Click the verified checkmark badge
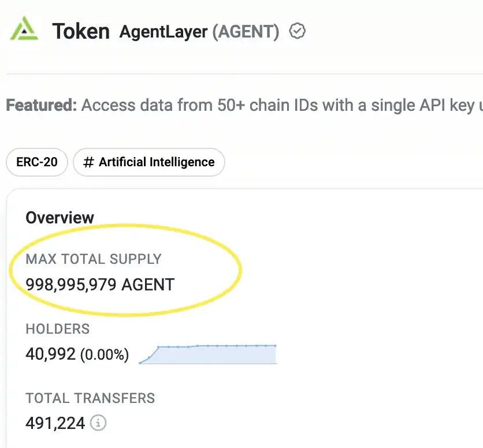Screen dimensions: 483x448 (x=297, y=31)
